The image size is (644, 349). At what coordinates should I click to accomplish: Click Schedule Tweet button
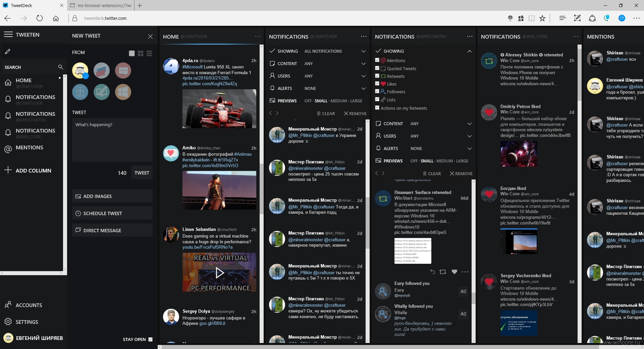[x=112, y=213]
